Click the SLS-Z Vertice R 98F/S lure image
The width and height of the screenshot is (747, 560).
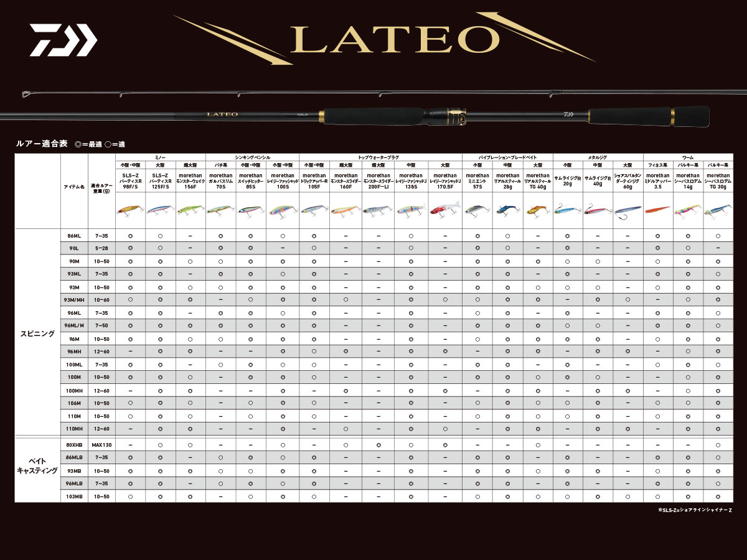click(x=130, y=211)
